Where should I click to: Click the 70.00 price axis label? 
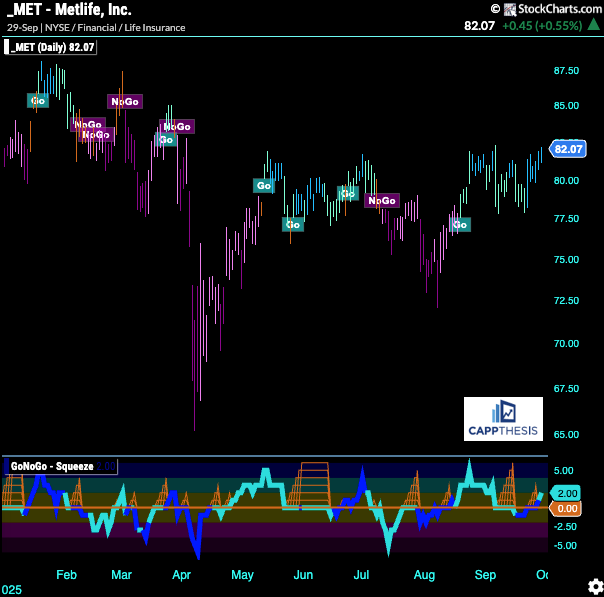pyautogui.click(x=566, y=344)
